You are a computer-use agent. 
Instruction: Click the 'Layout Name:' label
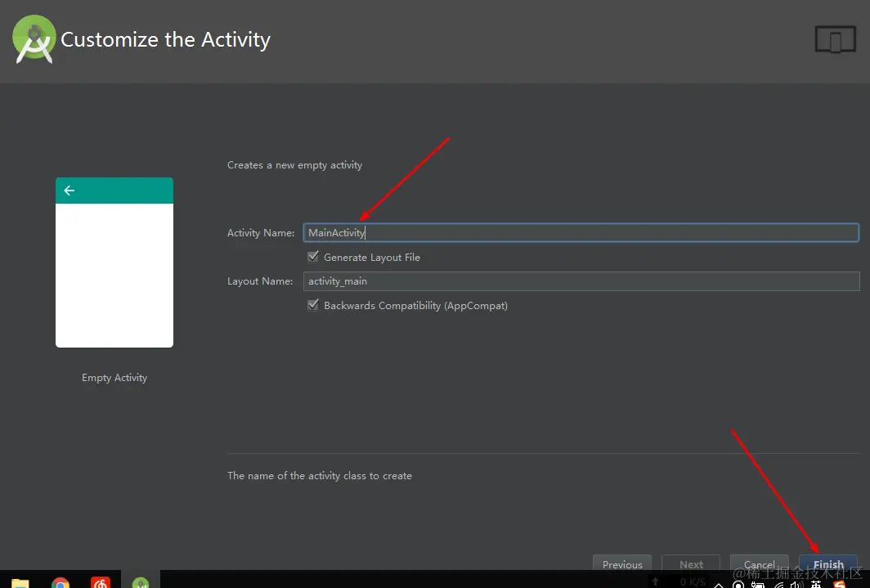260,281
